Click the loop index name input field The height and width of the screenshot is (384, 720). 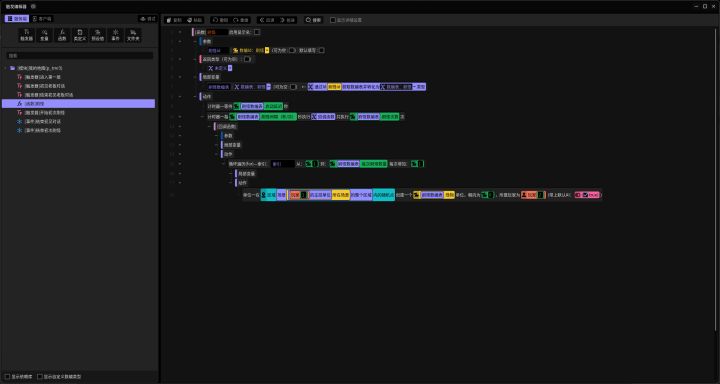tap(282, 164)
